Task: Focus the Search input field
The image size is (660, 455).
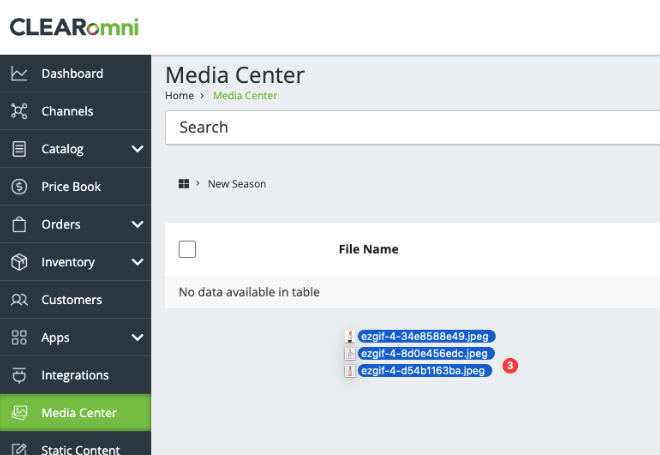Action: coord(412,128)
